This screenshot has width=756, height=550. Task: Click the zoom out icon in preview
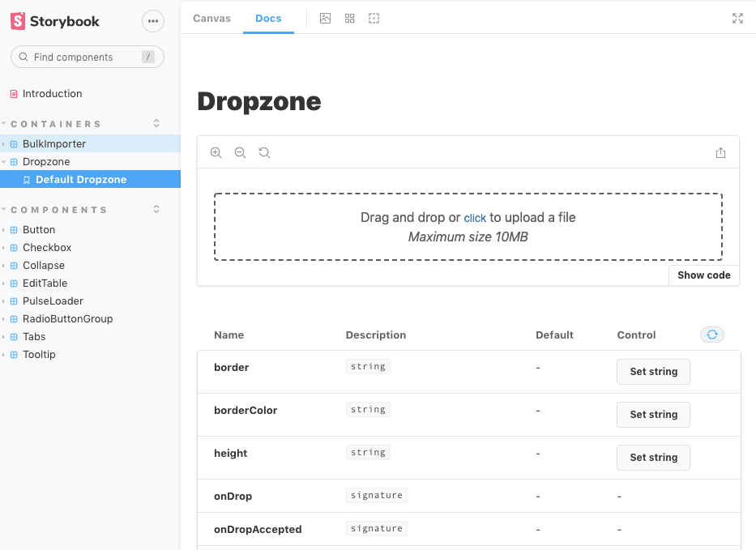click(240, 152)
